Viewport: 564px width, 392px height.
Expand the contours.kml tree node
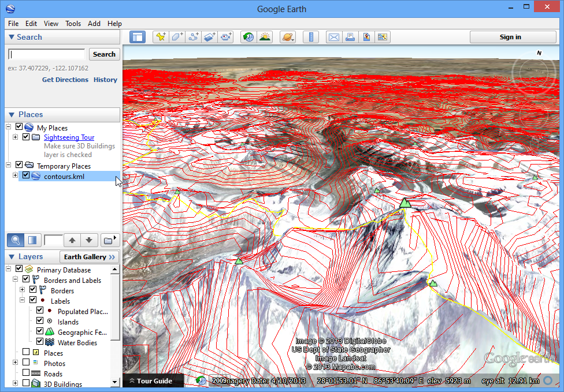pos(15,176)
